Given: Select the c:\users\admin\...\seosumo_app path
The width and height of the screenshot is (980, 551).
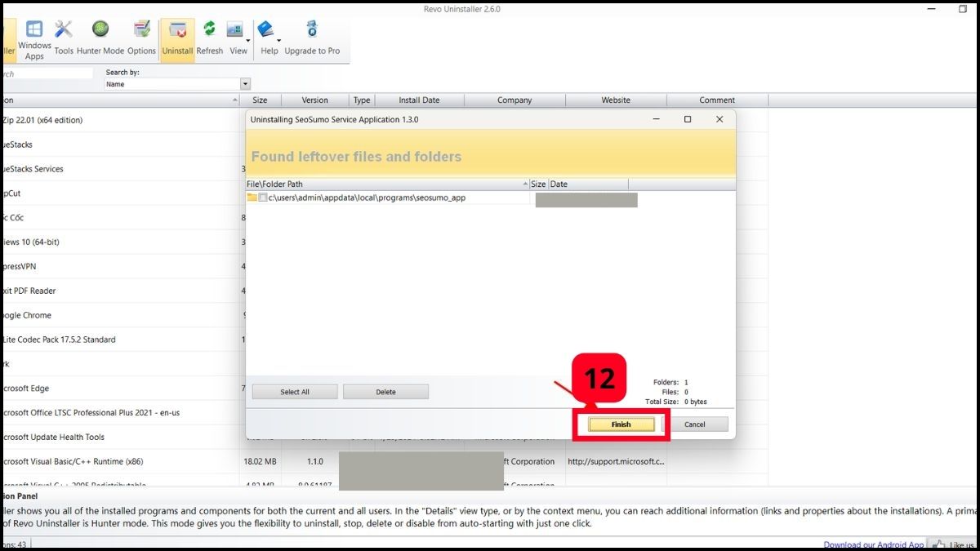Looking at the screenshot, I should point(367,198).
